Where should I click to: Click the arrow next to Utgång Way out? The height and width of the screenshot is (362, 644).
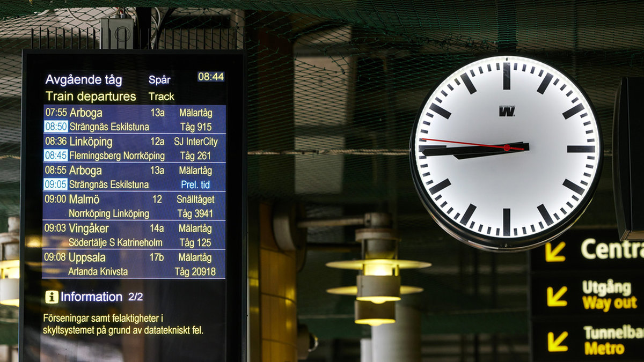click(557, 296)
